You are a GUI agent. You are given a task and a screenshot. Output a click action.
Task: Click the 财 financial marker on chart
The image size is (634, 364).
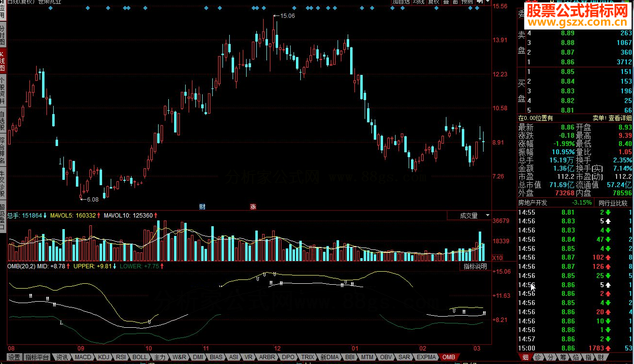202,206
